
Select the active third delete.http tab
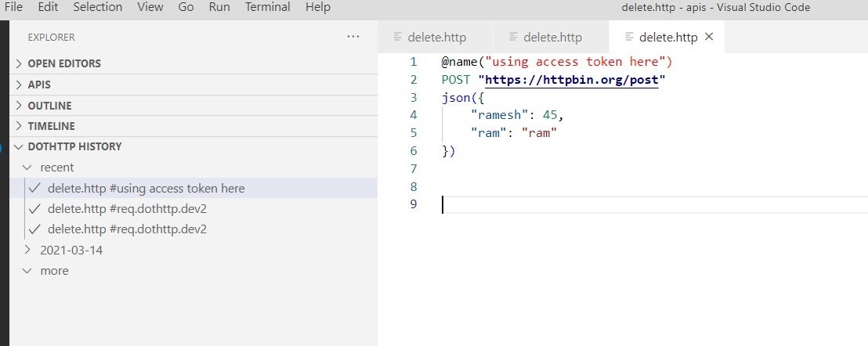pos(667,37)
